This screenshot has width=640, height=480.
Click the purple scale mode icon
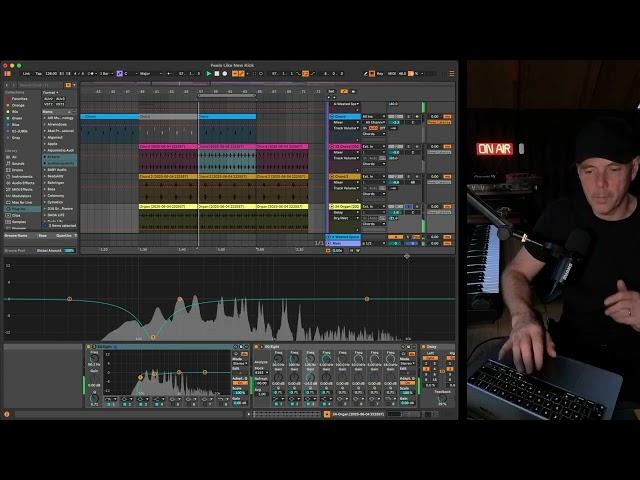[120, 73]
